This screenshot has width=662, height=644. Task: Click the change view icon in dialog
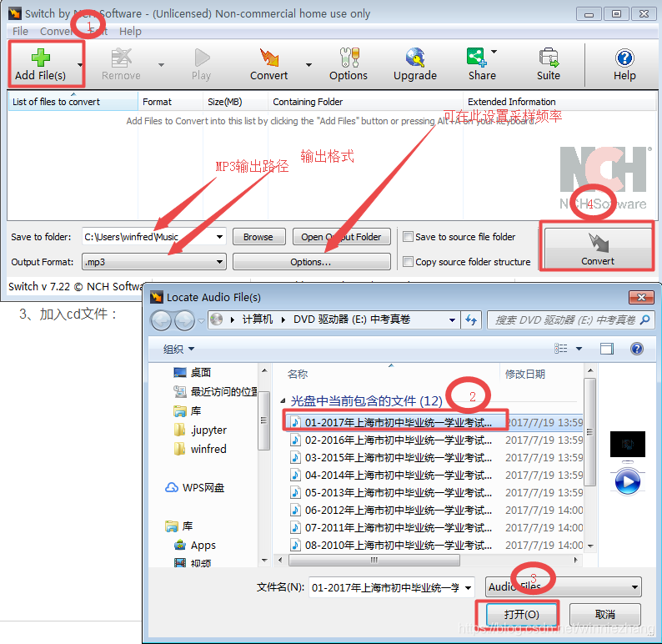click(560, 349)
